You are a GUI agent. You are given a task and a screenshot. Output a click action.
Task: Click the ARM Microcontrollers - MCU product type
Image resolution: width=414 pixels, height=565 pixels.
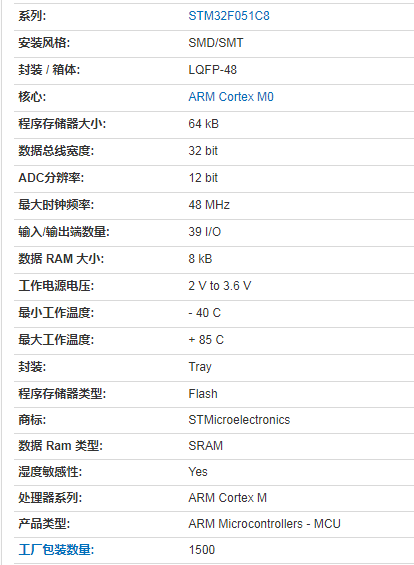[x=264, y=524]
